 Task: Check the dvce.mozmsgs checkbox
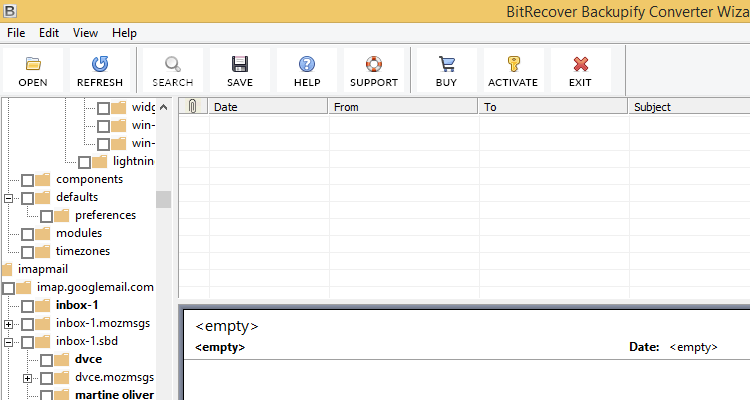click(x=46, y=378)
